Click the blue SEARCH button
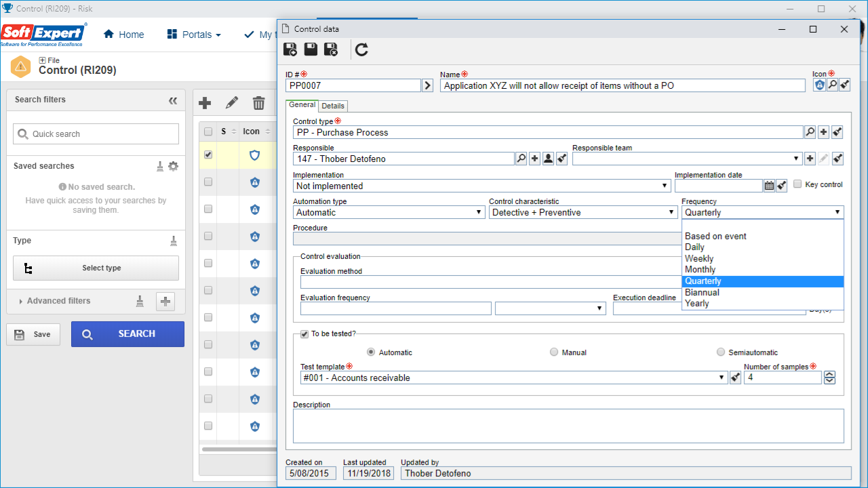This screenshot has height=488, width=868. click(x=127, y=334)
